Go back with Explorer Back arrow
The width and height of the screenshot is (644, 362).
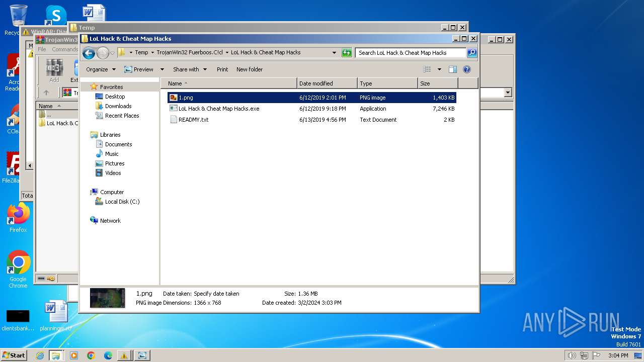tap(89, 53)
